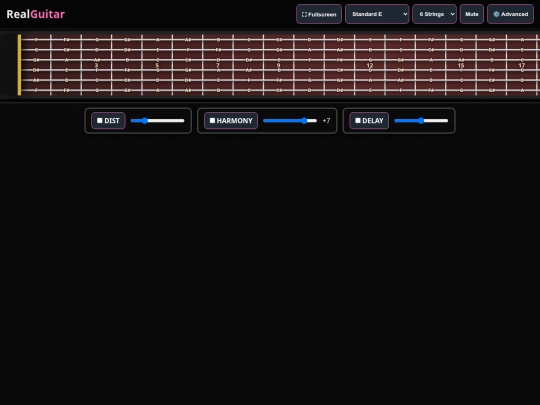
Task: Play C at fret 1 on B string
Action: click(x=36, y=50)
